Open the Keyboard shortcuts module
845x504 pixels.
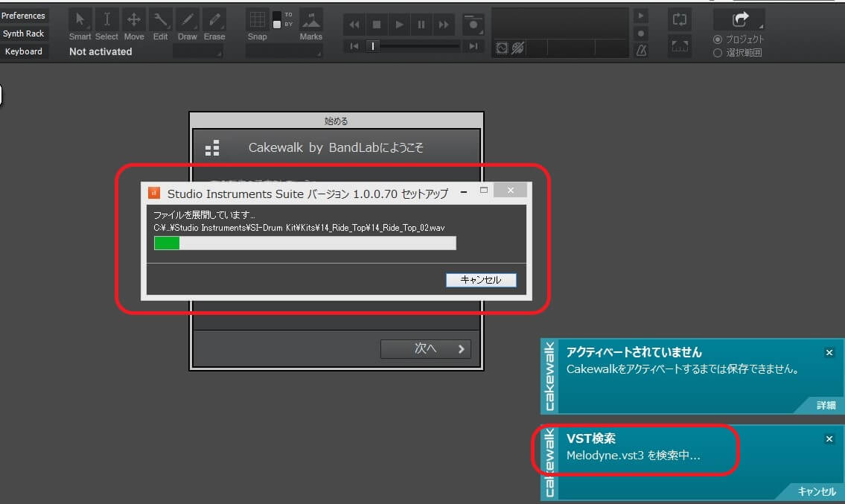pyautogui.click(x=24, y=51)
